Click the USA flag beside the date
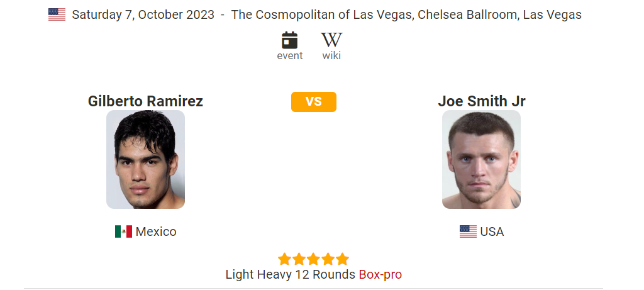The height and width of the screenshot is (290, 644). click(x=57, y=15)
